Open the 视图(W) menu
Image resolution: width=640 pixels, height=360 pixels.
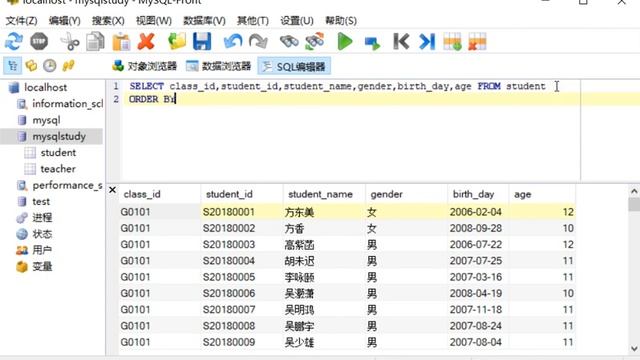point(153,21)
